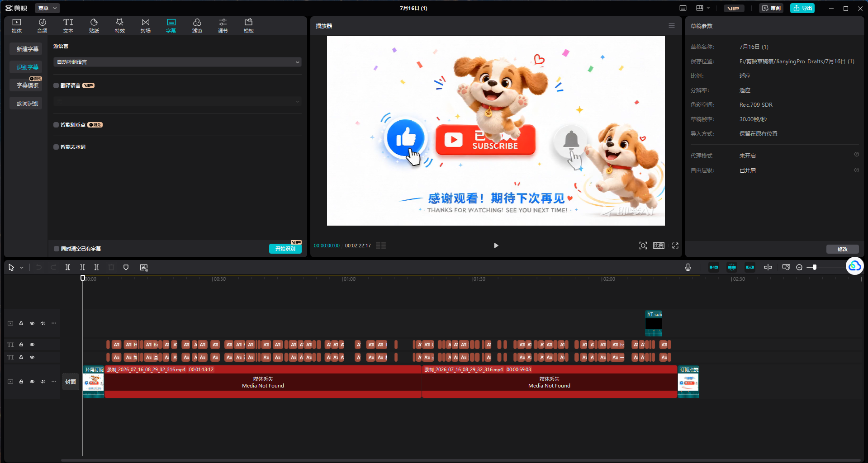Viewport: 868px width, 463px height.
Task: Open the 文本 (Text) tab
Action: click(68, 26)
